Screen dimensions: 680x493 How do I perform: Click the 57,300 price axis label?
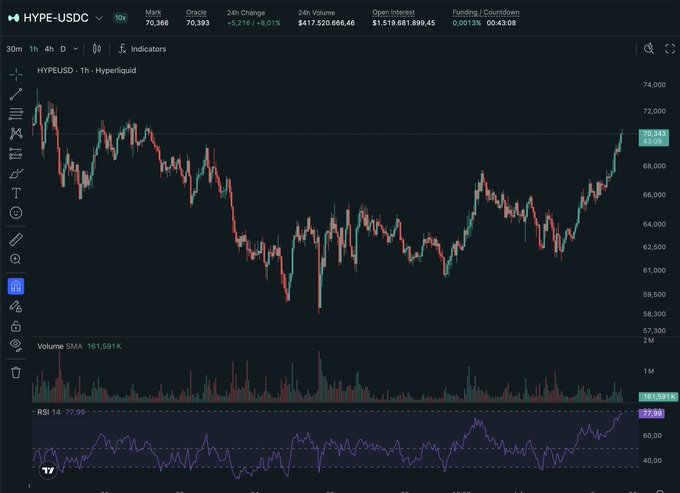(654, 330)
